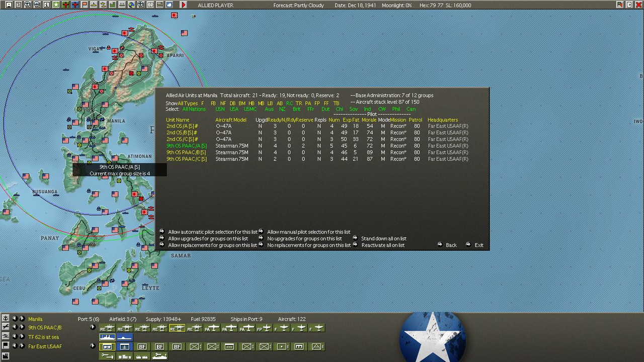Screen dimensions: 644x362
Task: Click the right arrow beside TF 62
Action: pos(22,337)
